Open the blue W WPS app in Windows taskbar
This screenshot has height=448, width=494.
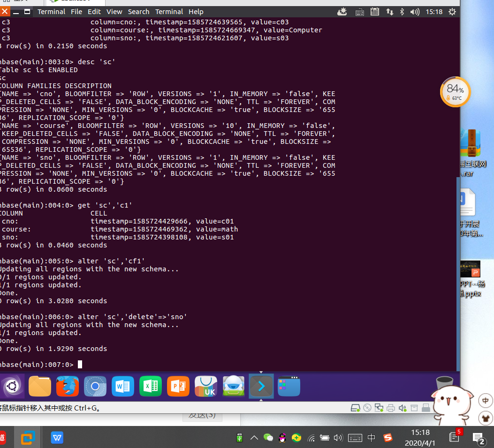[57, 437]
